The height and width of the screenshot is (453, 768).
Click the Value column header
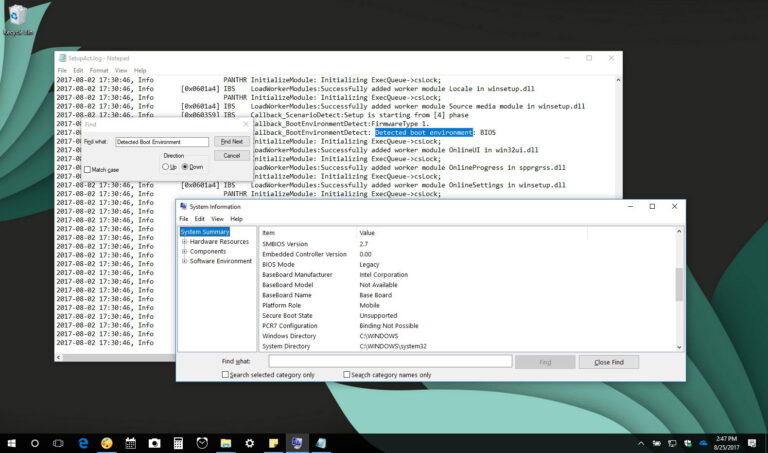pyautogui.click(x=472, y=233)
